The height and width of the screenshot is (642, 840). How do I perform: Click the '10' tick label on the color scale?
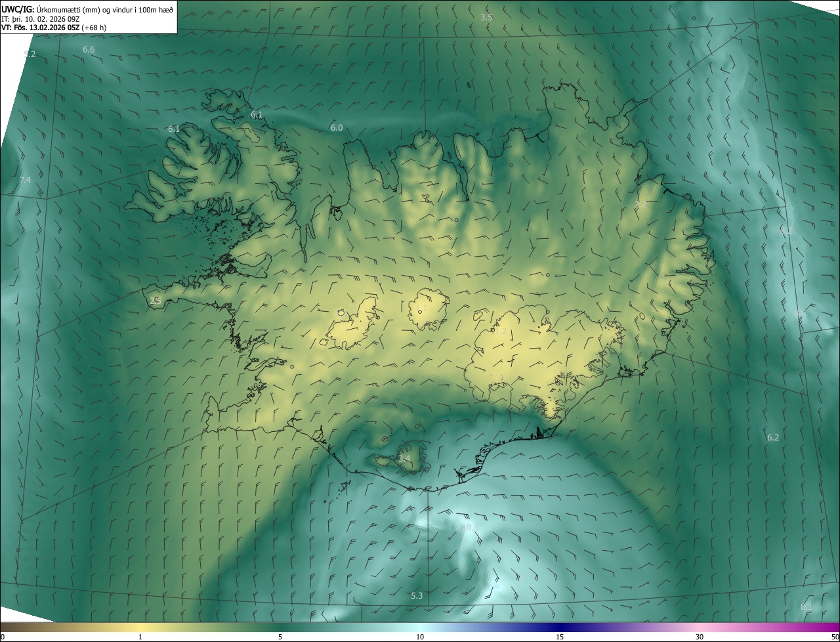tap(420, 637)
